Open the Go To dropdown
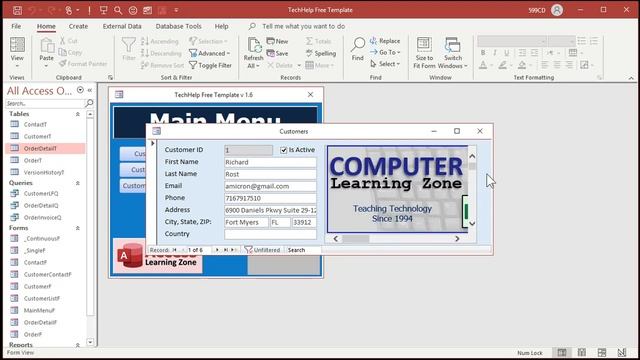 point(385,52)
